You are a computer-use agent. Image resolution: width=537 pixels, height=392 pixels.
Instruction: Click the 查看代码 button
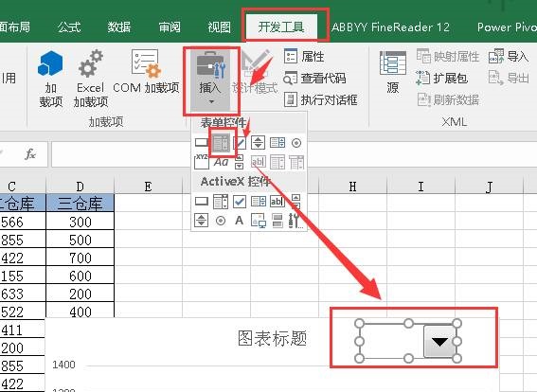(314, 79)
